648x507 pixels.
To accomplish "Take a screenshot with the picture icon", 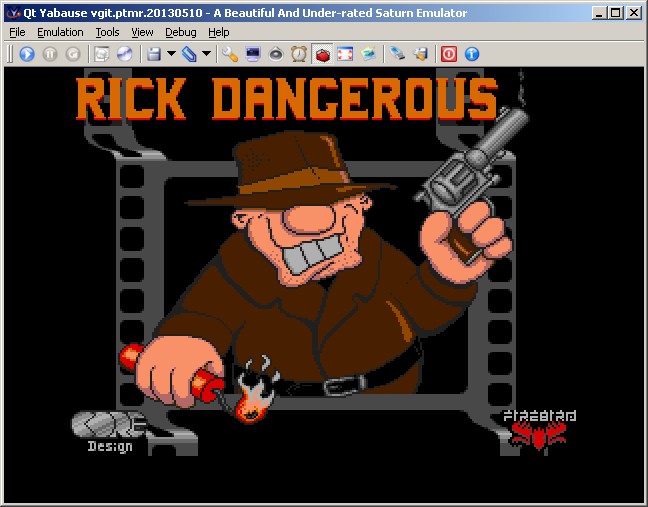I will (368, 54).
